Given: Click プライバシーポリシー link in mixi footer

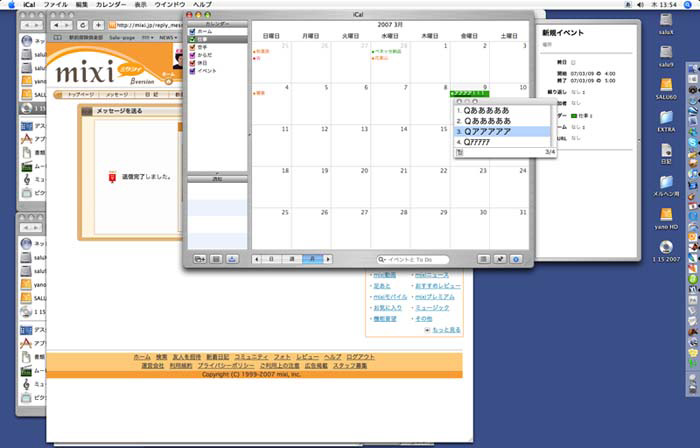Looking at the screenshot, I should 226,365.
